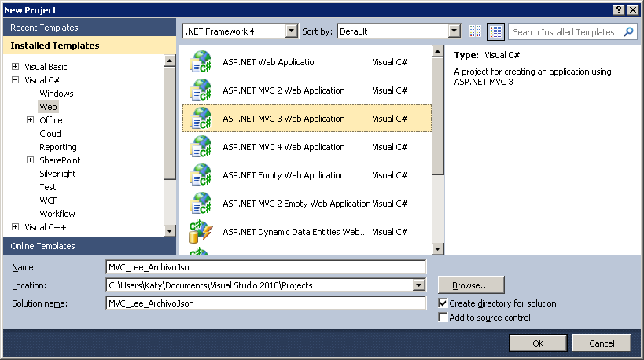Click the ASP.NET MVC 3 Web Application icon

201,119
